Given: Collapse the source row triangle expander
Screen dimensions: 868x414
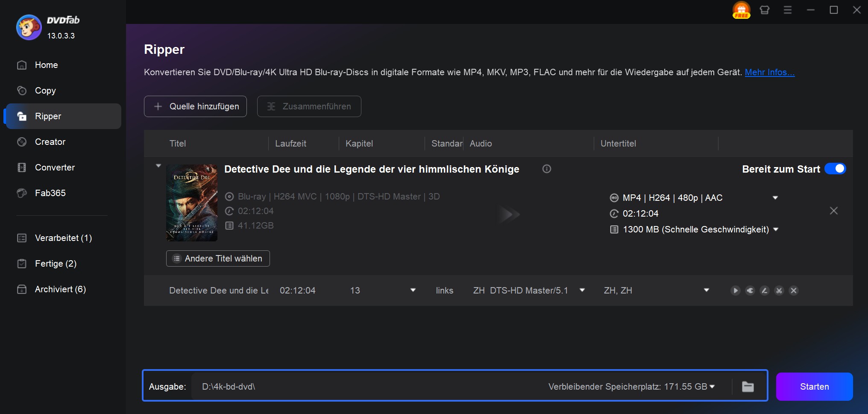Looking at the screenshot, I should [158, 166].
